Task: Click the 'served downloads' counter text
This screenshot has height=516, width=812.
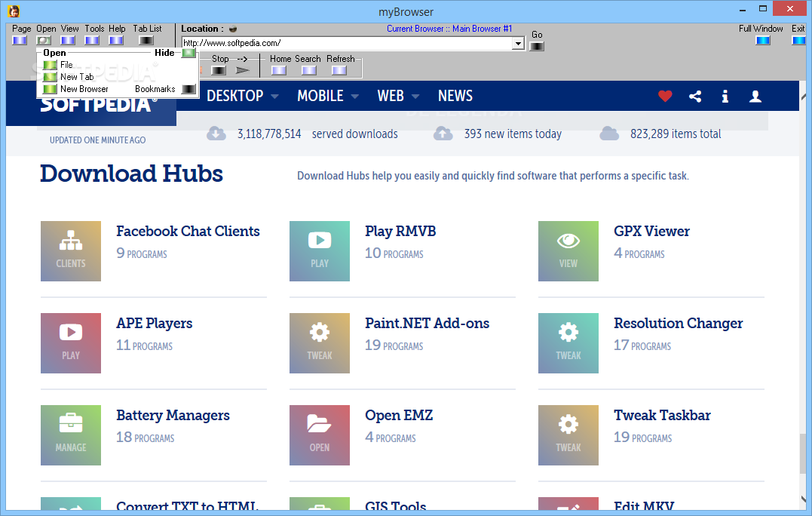Action: (x=355, y=134)
